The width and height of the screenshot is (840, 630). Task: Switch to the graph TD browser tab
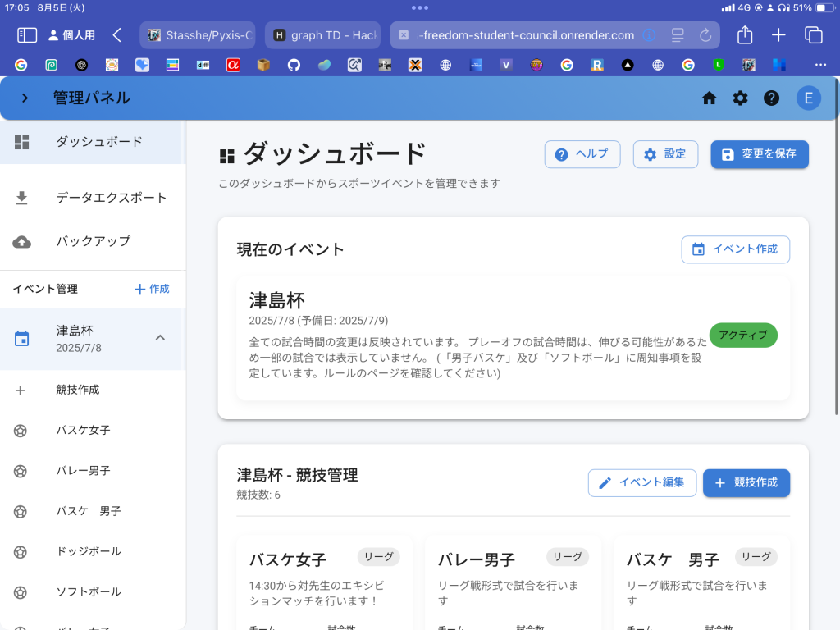pyautogui.click(x=322, y=35)
